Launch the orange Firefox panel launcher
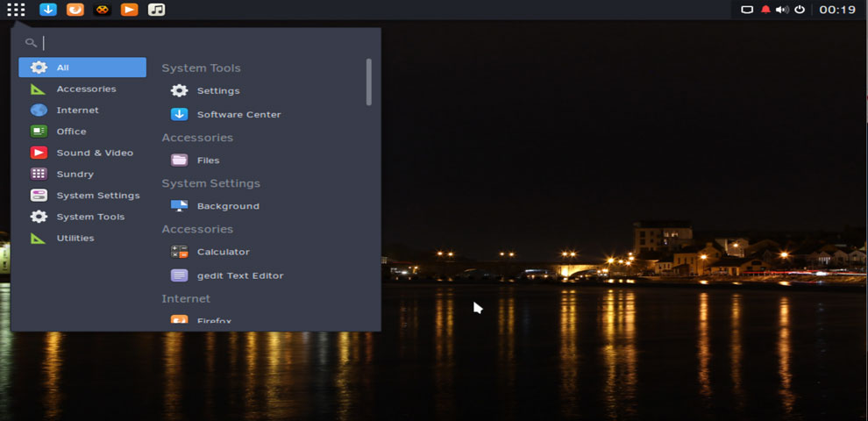The width and height of the screenshot is (868, 421). pyautogui.click(x=75, y=10)
